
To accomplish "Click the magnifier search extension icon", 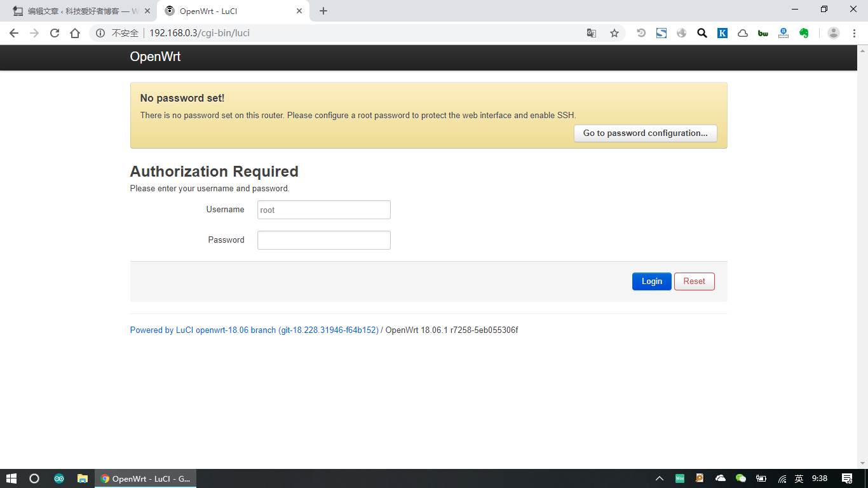I will pyautogui.click(x=702, y=33).
